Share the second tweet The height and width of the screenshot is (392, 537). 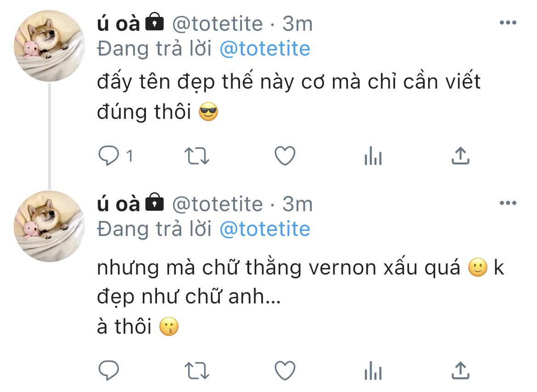(x=460, y=370)
